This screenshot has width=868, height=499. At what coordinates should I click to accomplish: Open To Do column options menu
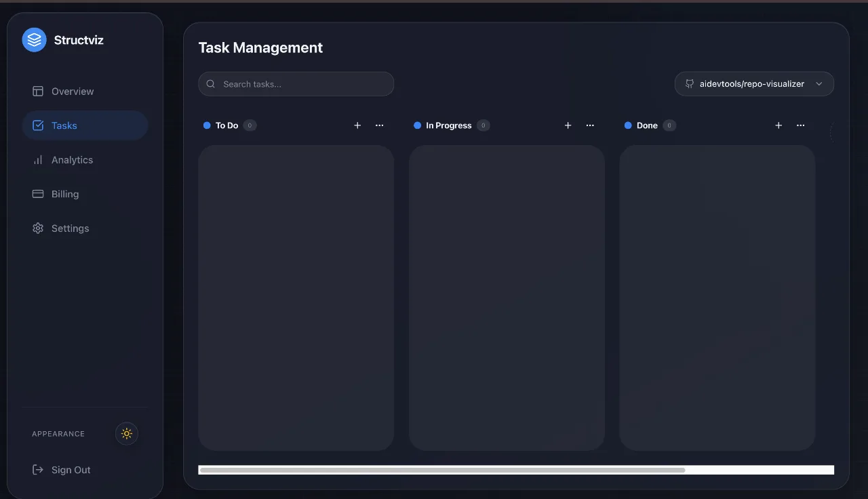[380, 125]
